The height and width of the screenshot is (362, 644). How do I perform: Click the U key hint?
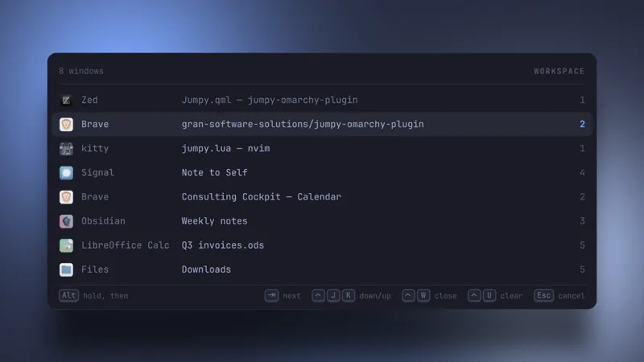[489, 295]
